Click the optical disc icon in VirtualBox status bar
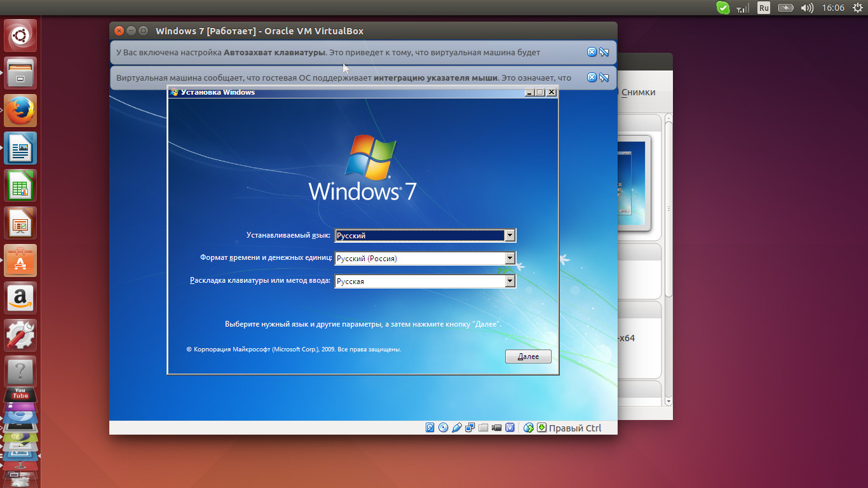 click(x=444, y=428)
